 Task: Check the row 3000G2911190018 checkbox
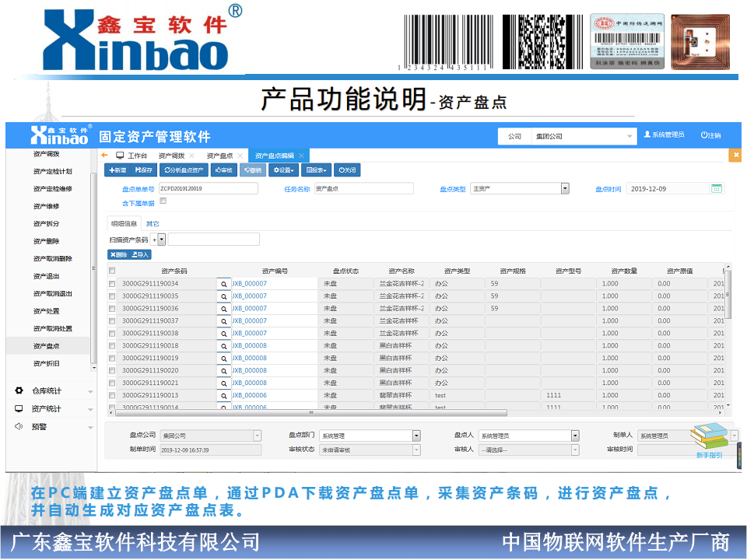tap(112, 345)
